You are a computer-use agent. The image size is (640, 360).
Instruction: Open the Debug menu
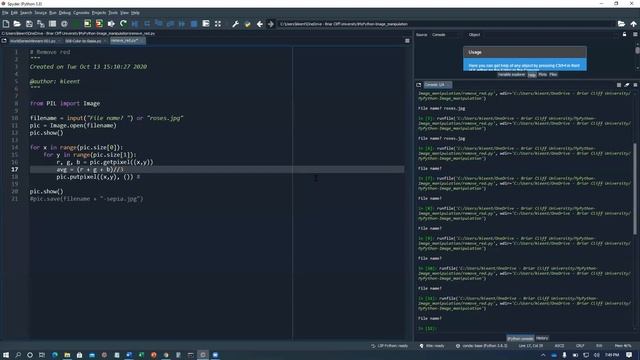click(65, 13)
